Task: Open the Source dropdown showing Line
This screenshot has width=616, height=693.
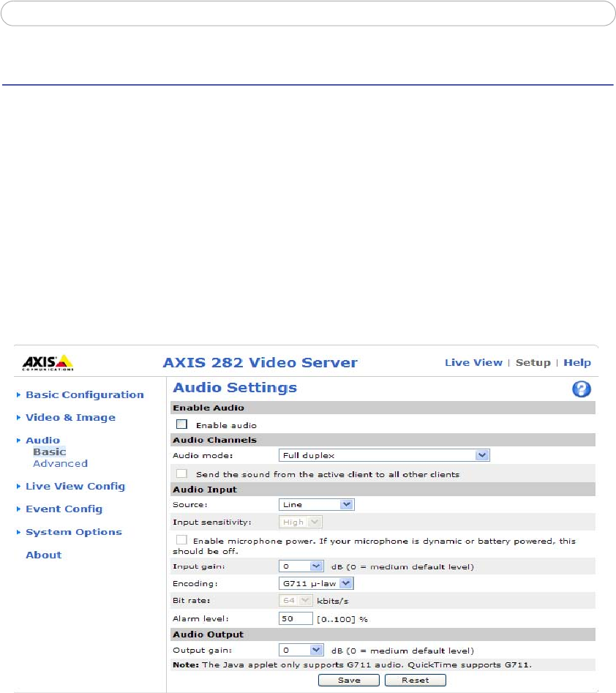Action: click(316, 504)
